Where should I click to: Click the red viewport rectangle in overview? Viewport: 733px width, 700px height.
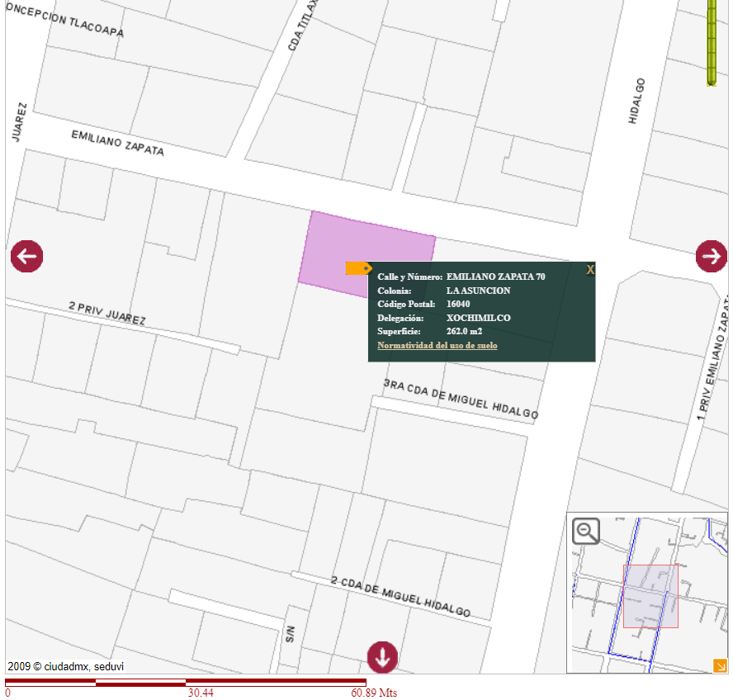point(650,596)
